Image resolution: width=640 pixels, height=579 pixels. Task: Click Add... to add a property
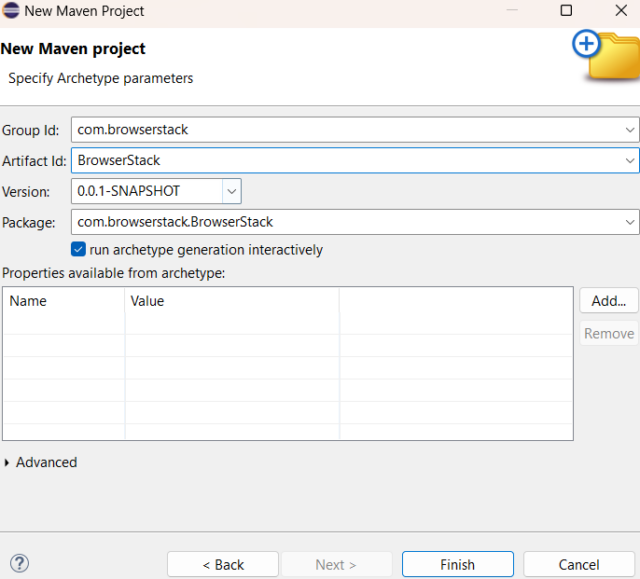[609, 301]
